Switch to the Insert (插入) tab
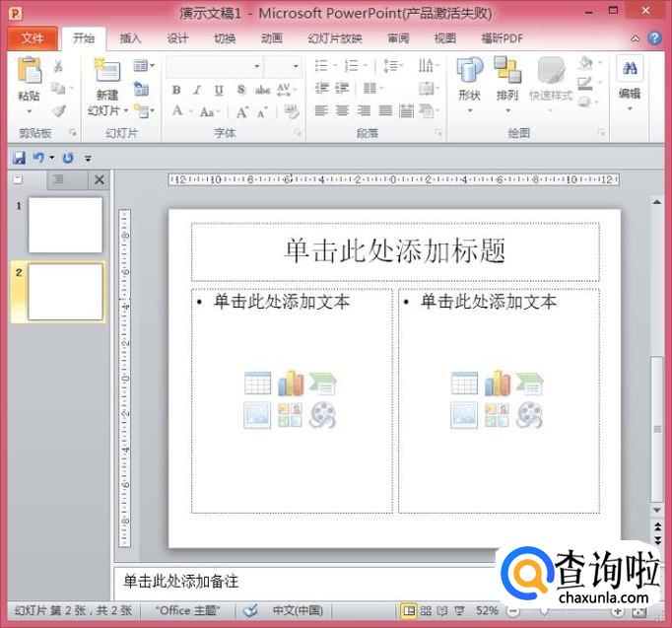The width and height of the screenshot is (672, 628). coord(130,38)
